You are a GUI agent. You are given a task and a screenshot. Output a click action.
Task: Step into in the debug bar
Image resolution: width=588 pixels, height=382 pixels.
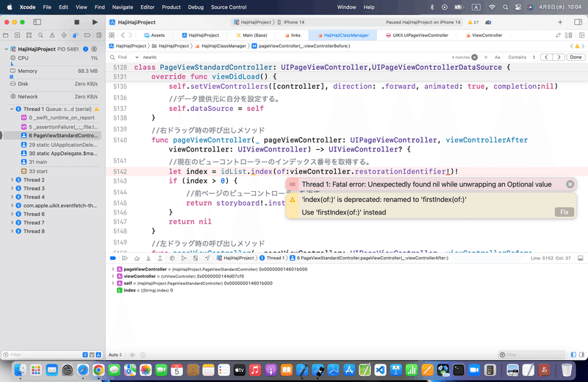click(x=148, y=259)
